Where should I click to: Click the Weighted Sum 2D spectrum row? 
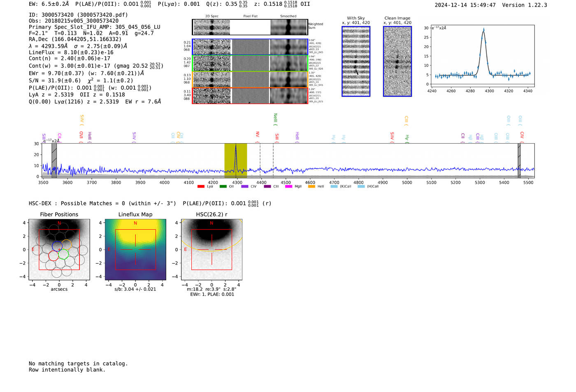(250, 27)
